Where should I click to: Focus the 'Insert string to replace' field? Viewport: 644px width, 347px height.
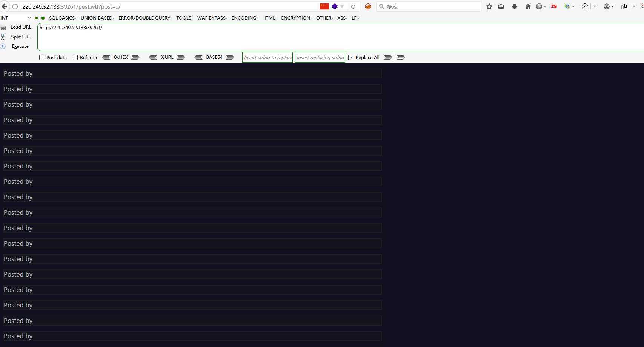(x=267, y=57)
